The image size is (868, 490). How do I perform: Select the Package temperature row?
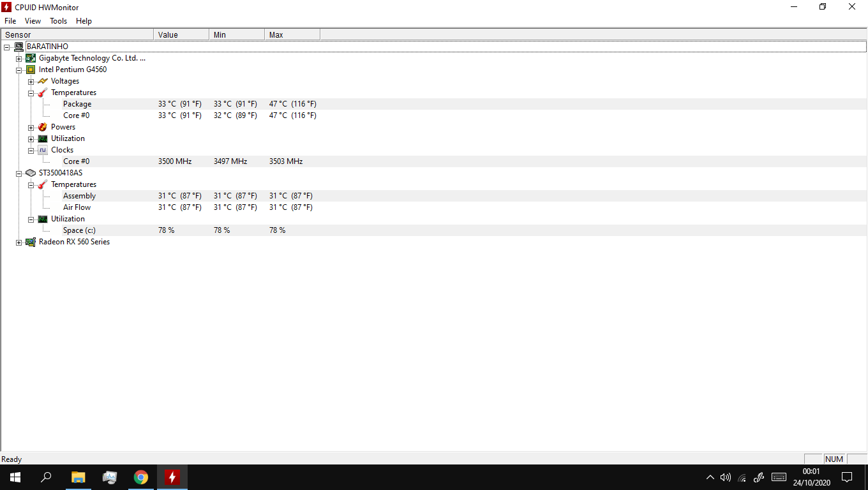coord(434,104)
